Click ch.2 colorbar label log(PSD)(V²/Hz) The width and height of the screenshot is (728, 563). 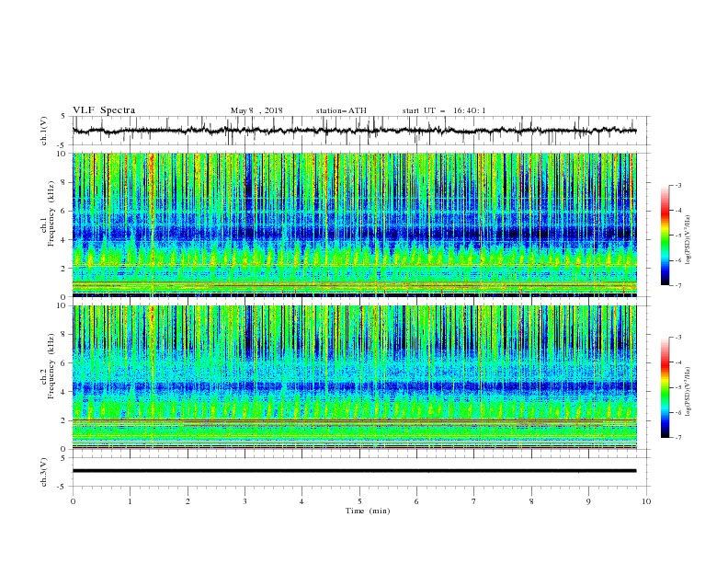click(x=688, y=392)
